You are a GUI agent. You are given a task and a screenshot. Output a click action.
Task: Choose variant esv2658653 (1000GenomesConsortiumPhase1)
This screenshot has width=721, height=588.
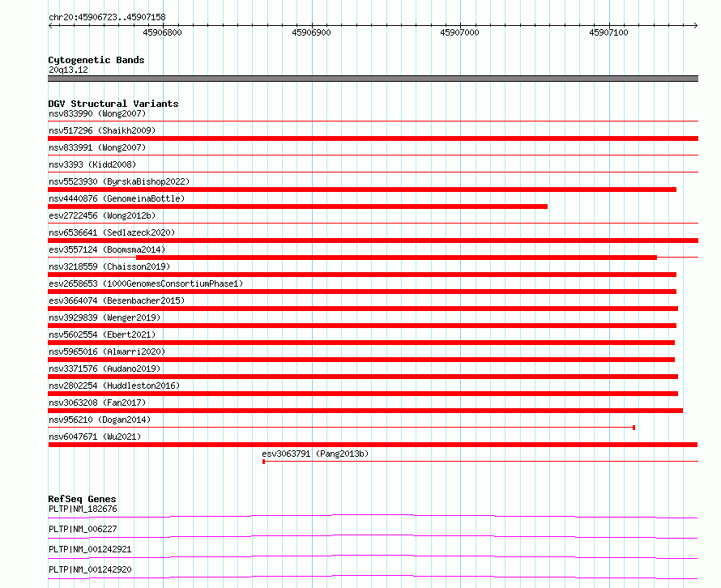coord(146,283)
